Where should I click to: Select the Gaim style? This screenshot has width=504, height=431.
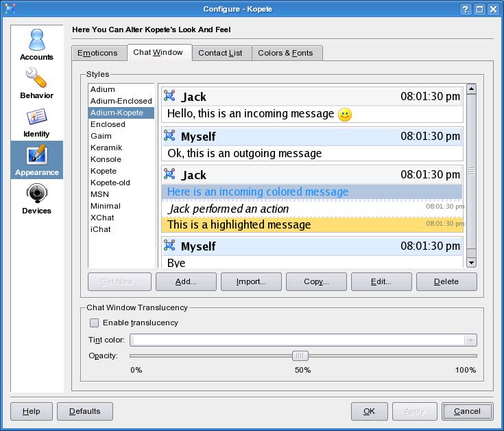121,136
